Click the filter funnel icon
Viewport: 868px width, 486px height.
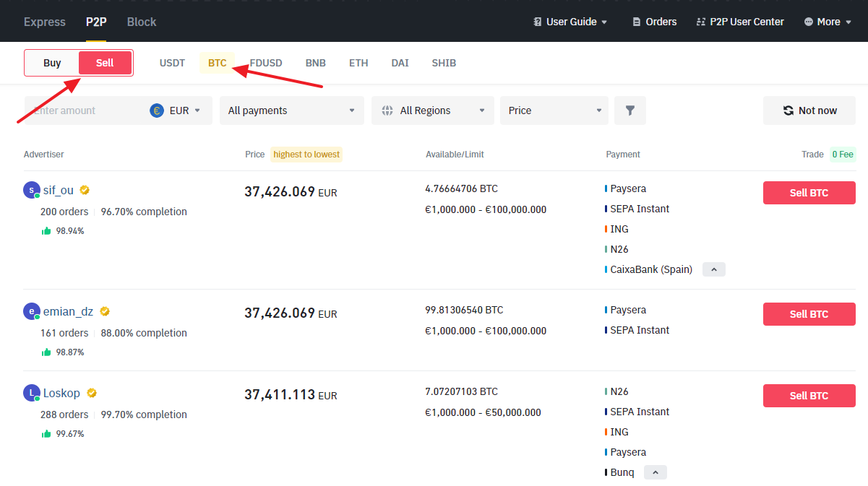coord(629,110)
